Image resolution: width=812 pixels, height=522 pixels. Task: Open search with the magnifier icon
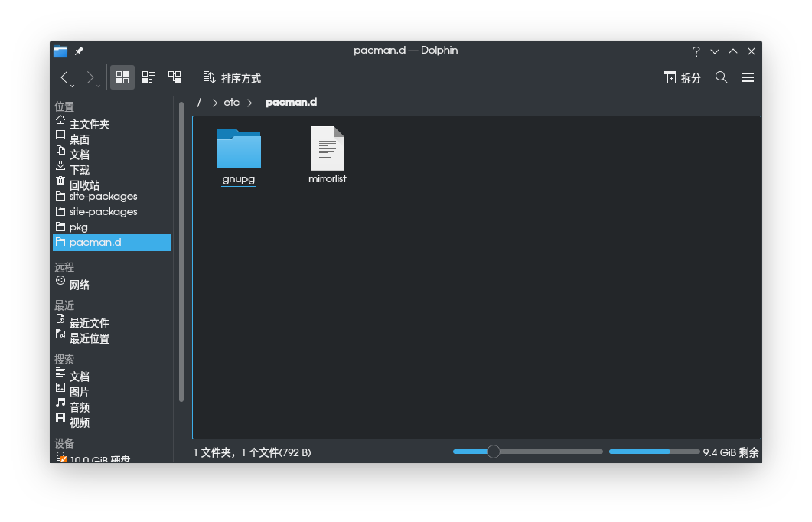(721, 77)
